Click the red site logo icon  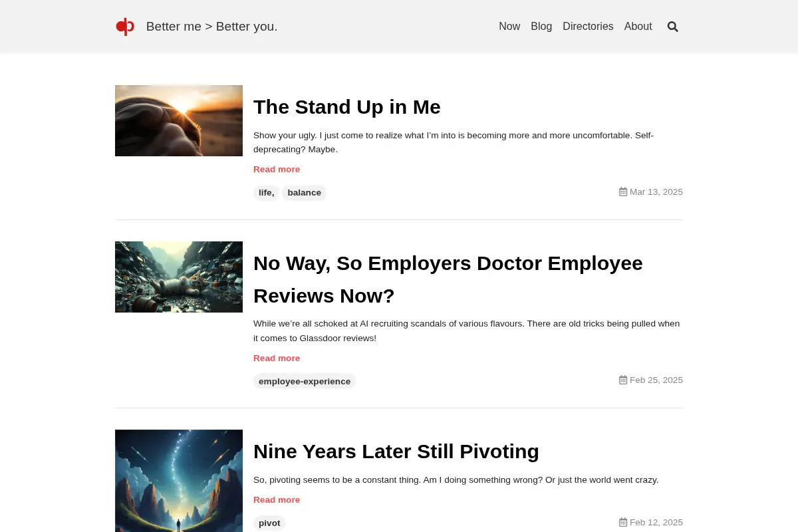coord(125,27)
